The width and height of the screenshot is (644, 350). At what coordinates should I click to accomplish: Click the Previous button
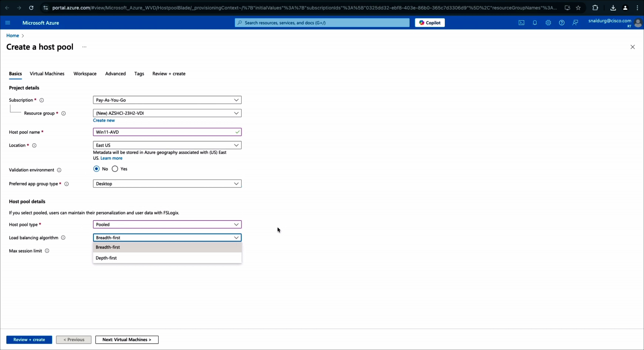click(x=74, y=340)
